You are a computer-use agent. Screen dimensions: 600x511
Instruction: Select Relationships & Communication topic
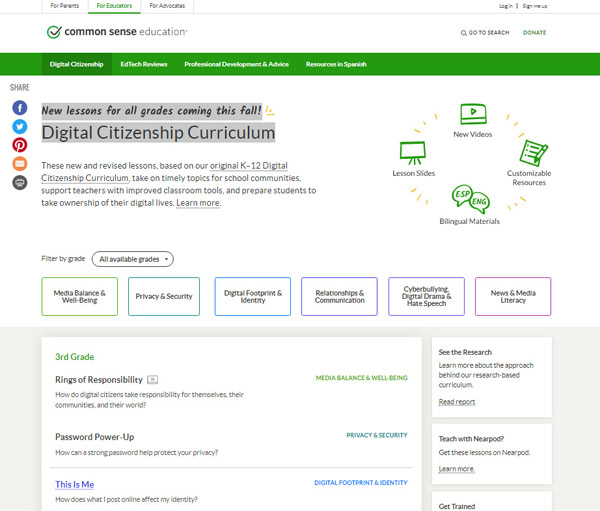[339, 296]
